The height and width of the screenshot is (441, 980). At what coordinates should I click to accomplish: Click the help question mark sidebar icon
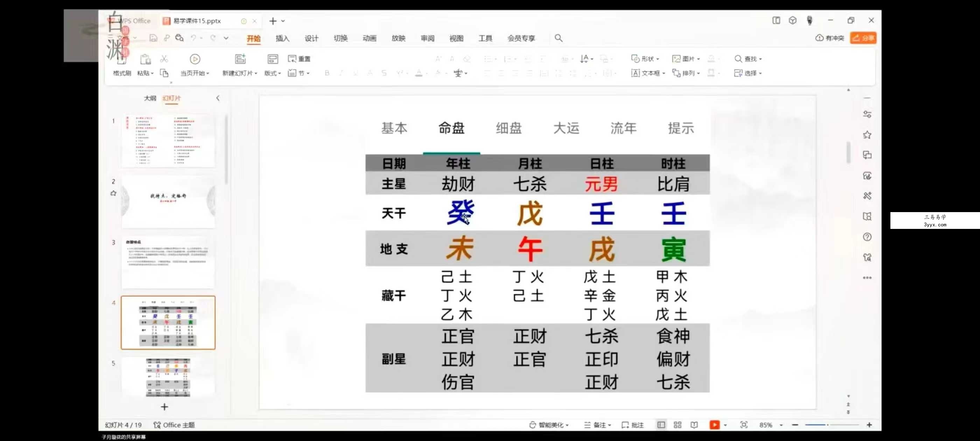(867, 237)
